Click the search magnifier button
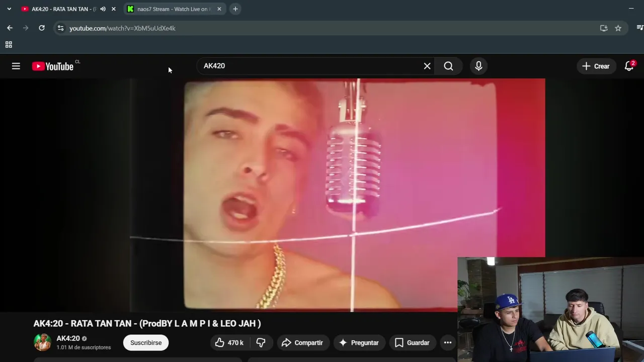Screen dimensions: 644x362 coord(448,66)
